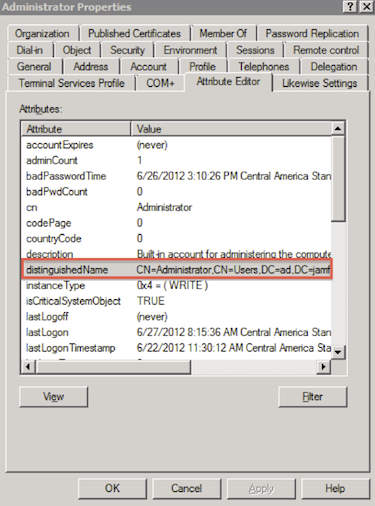375x506 pixels.
Task: Switch to Remote control tab
Action: 326,50
